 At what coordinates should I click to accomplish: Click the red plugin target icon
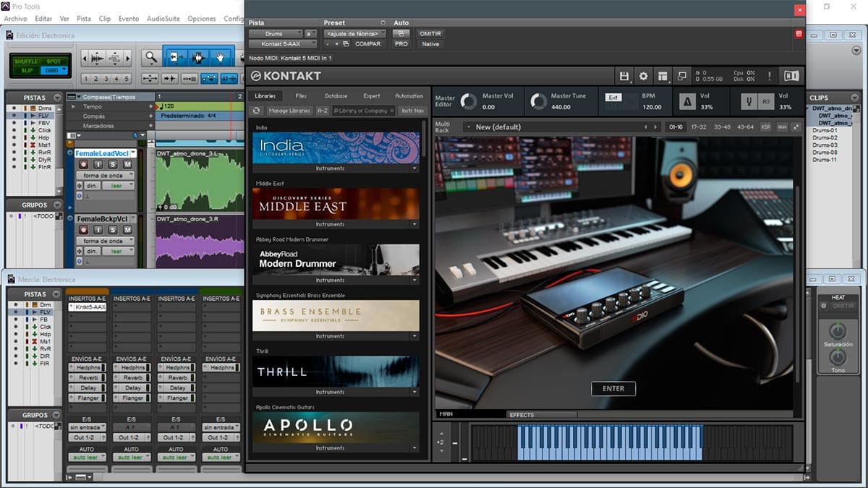tap(799, 33)
